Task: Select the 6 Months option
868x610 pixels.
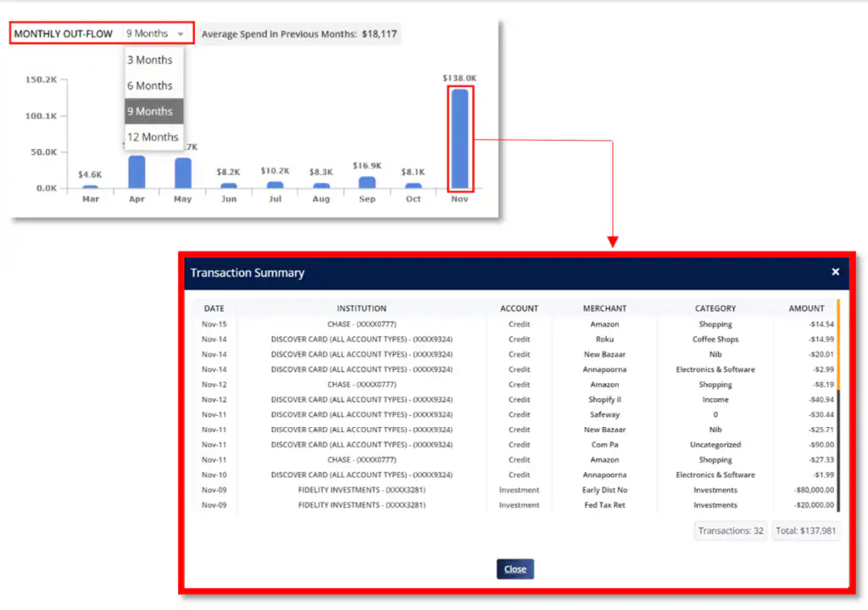Action: click(x=150, y=86)
